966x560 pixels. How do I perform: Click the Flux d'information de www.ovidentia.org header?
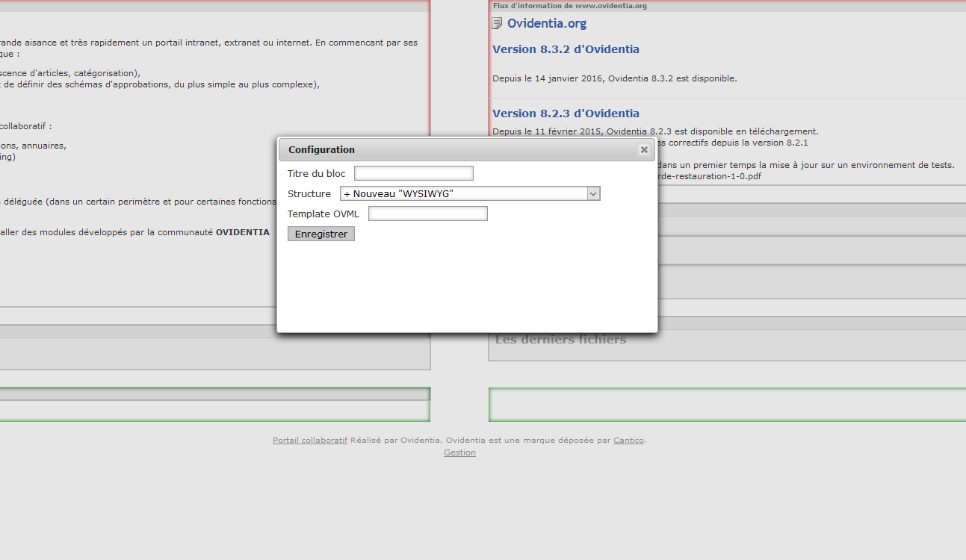pyautogui.click(x=569, y=6)
